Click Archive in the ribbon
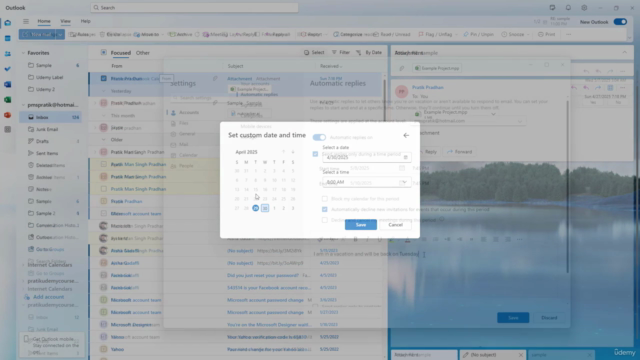The width and height of the screenshot is (640, 360). tap(181, 34)
